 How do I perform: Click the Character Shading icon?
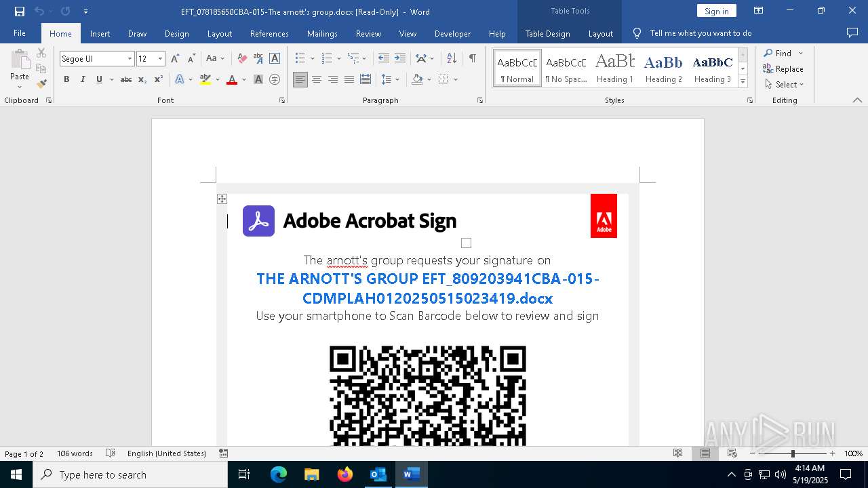point(258,79)
